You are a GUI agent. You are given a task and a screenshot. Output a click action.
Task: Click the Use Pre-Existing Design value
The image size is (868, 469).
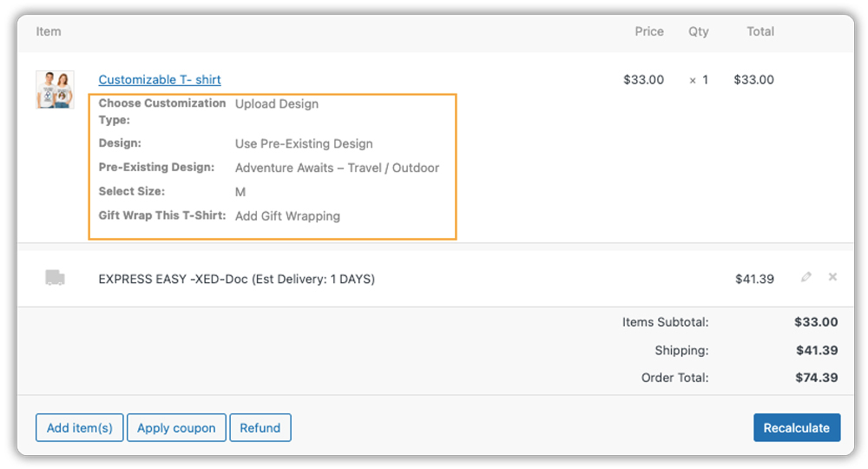coord(304,144)
